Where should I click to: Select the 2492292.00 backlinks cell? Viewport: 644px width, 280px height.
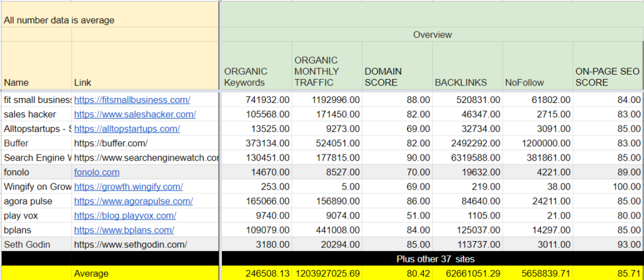click(x=467, y=144)
